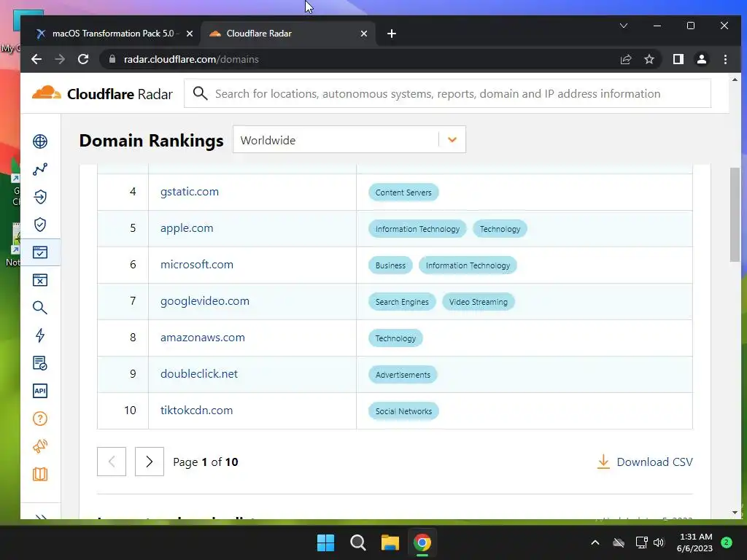Open volume control in system tray
747x560 pixels.
click(x=659, y=542)
